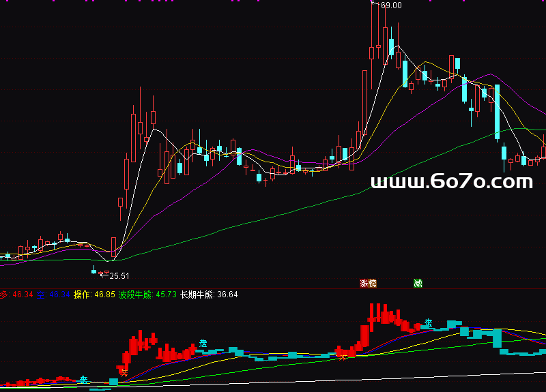Image resolution: width=546 pixels, height=392 pixels.
Task: Click the red 涨榜 signal marker
Action: pyautogui.click(x=369, y=283)
